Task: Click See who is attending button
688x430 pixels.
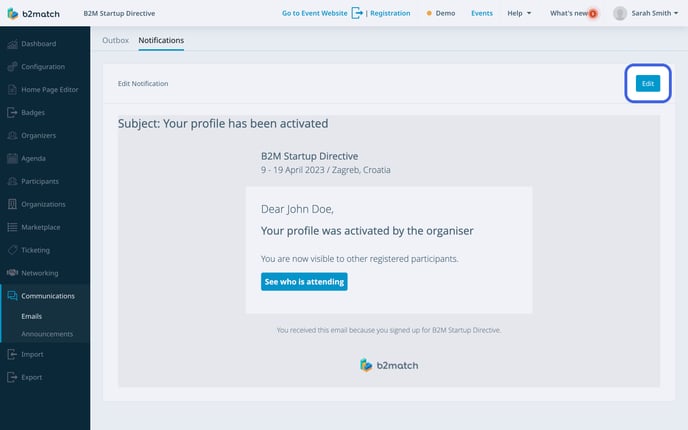Action: pyautogui.click(x=304, y=282)
